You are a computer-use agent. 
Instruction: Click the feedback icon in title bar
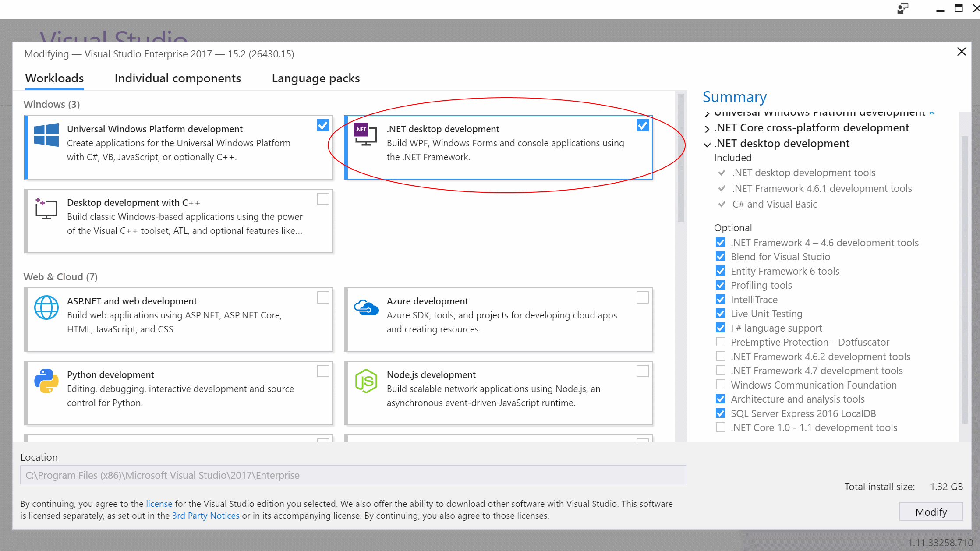coord(902,8)
